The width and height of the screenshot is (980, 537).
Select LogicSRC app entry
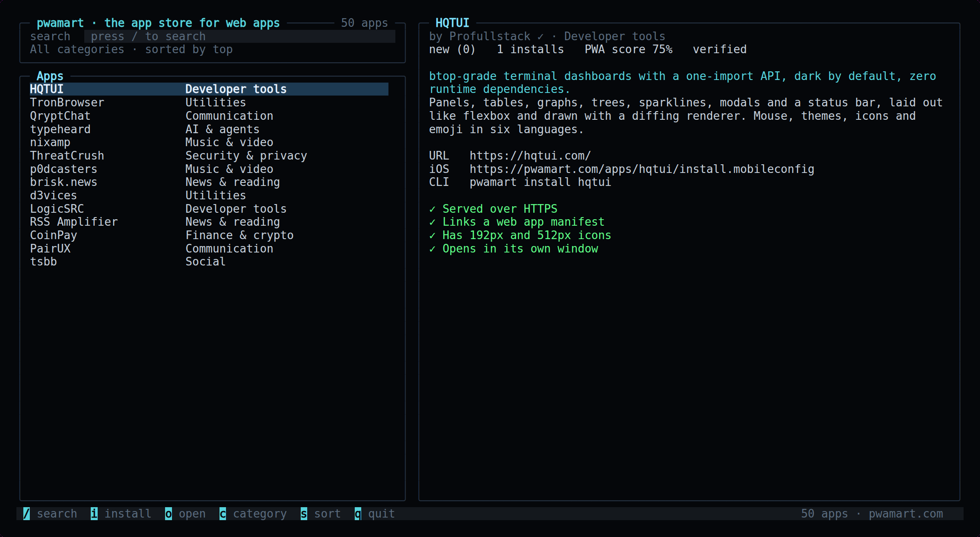pyautogui.click(x=209, y=209)
